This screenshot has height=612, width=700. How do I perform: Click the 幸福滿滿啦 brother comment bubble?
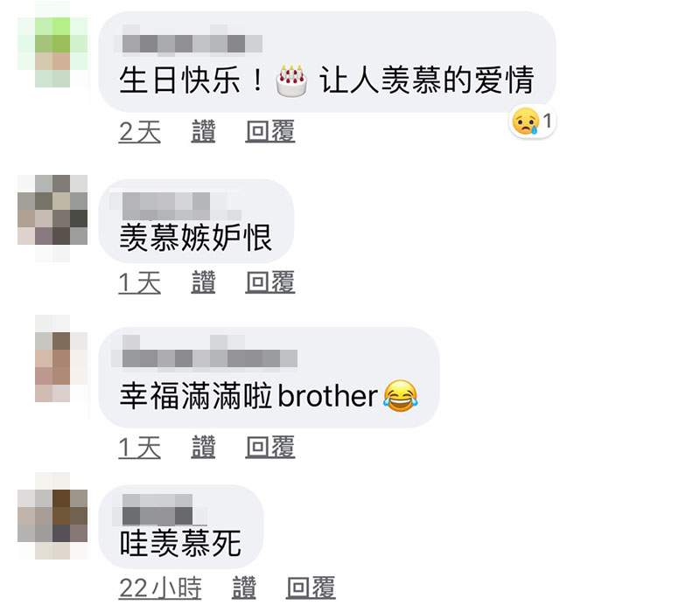(x=269, y=378)
